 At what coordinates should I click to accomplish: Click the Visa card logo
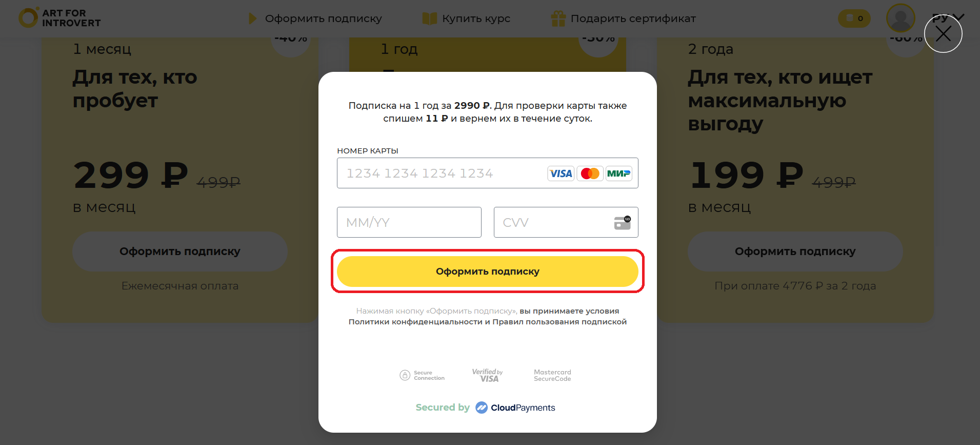click(561, 173)
